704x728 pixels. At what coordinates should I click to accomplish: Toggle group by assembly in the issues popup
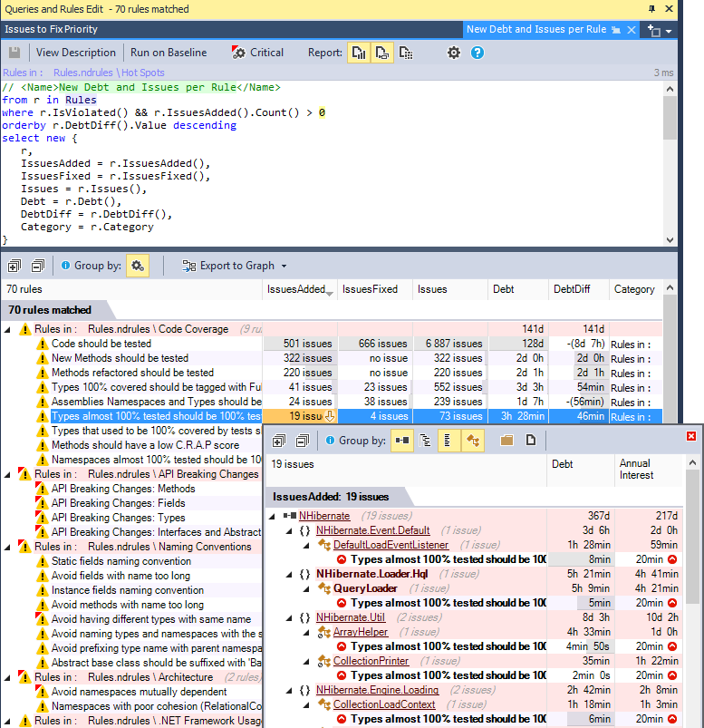tap(402, 441)
